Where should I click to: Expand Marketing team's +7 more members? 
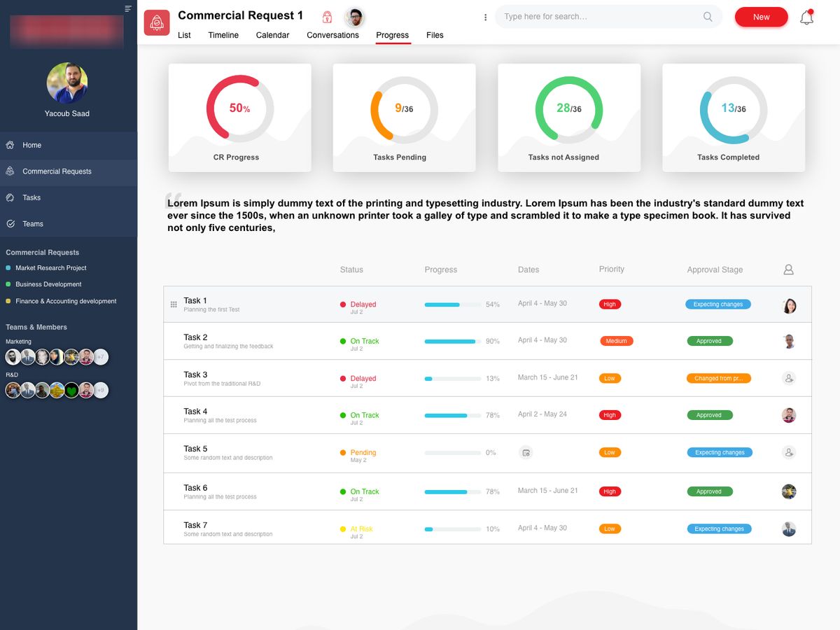pyautogui.click(x=101, y=357)
